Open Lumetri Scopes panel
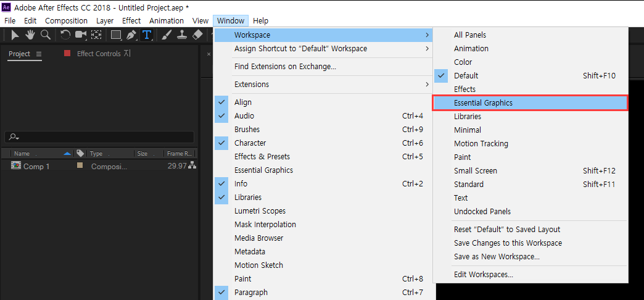Image resolution: width=644 pixels, height=300 pixels. [x=325, y=211]
